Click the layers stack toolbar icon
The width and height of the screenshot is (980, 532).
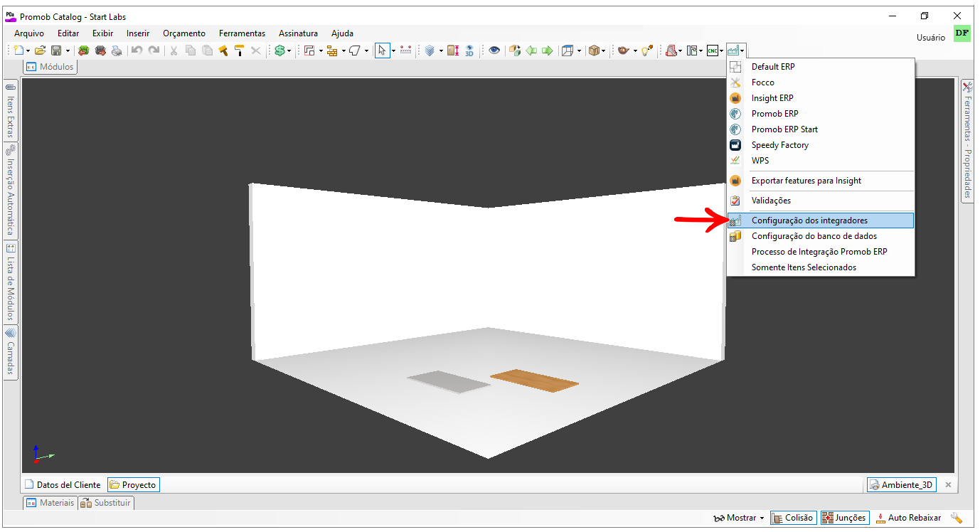tap(430, 50)
